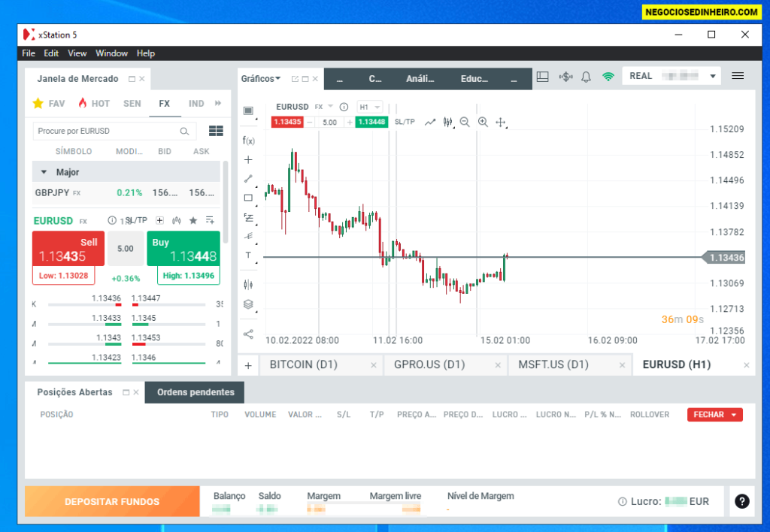Open the REAL account dropdown
This screenshot has height=532, width=770.
pyautogui.click(x=713, y=76)
